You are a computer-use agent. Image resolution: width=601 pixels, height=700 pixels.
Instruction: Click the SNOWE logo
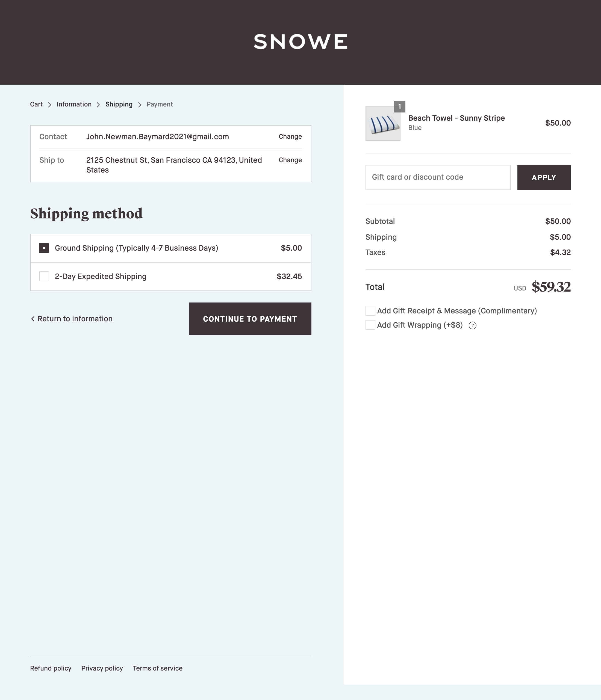300,42
